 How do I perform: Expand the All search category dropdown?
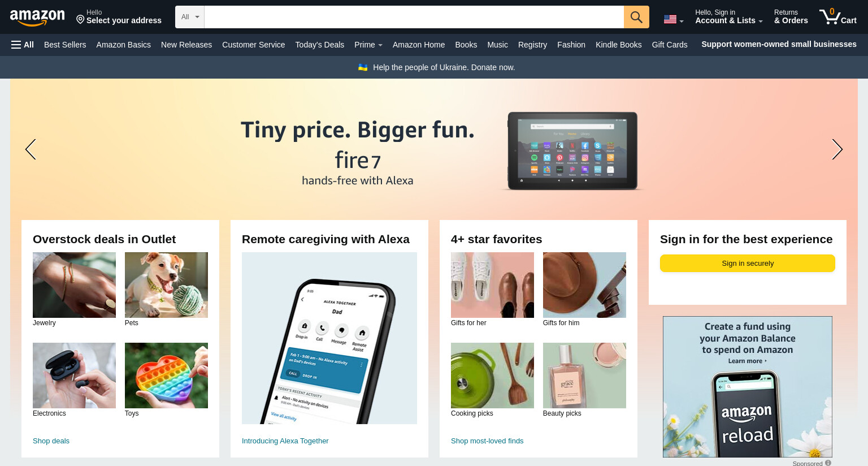pyautogui.click(x=190, y=17)
